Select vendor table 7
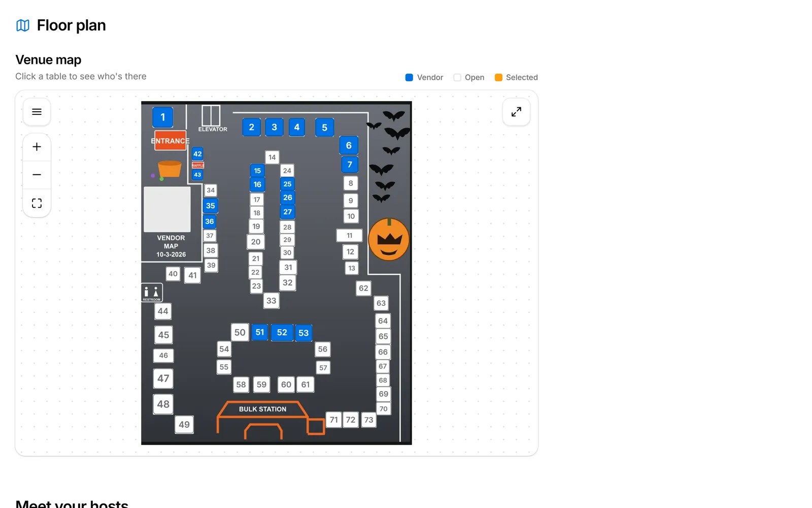The height and width of the screenshot is (508, 812). 350,165
